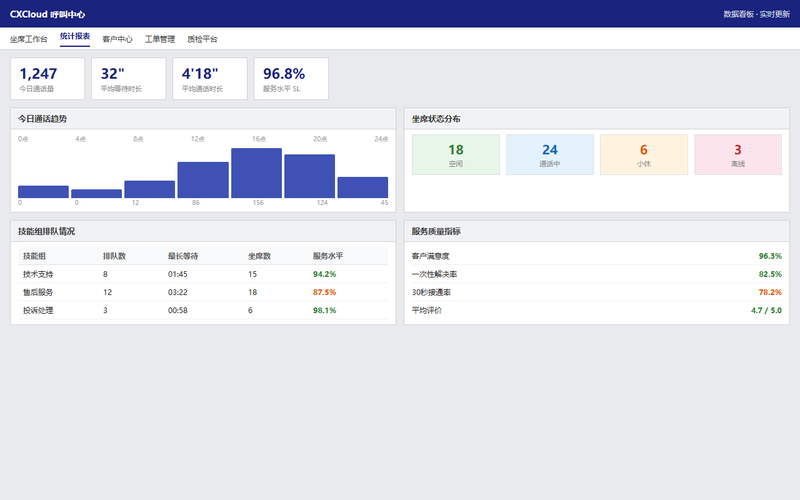This screenshot has height=500, width=800.
Task: Click the 24点 axis label
Action: [381, 139]
